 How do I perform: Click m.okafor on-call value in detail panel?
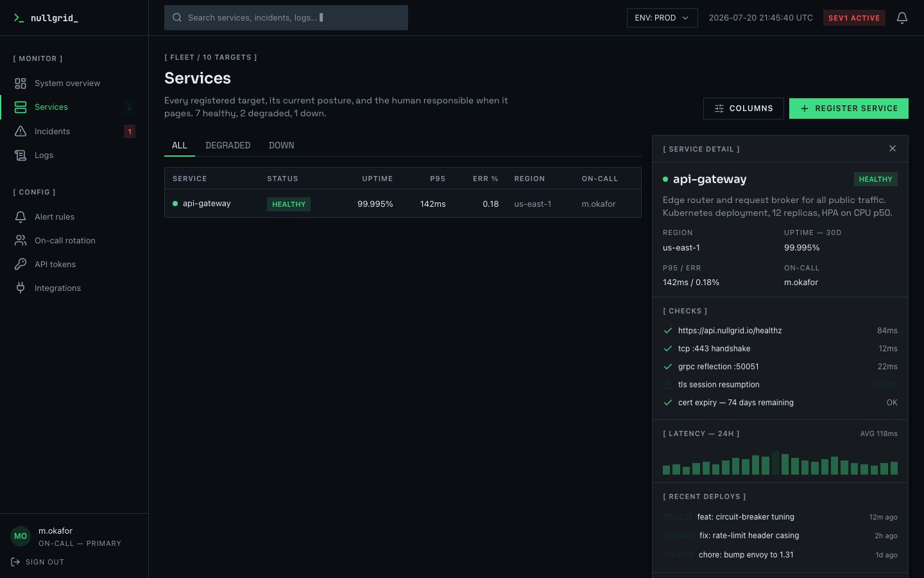pyautogui.click(x=801, y=283)
